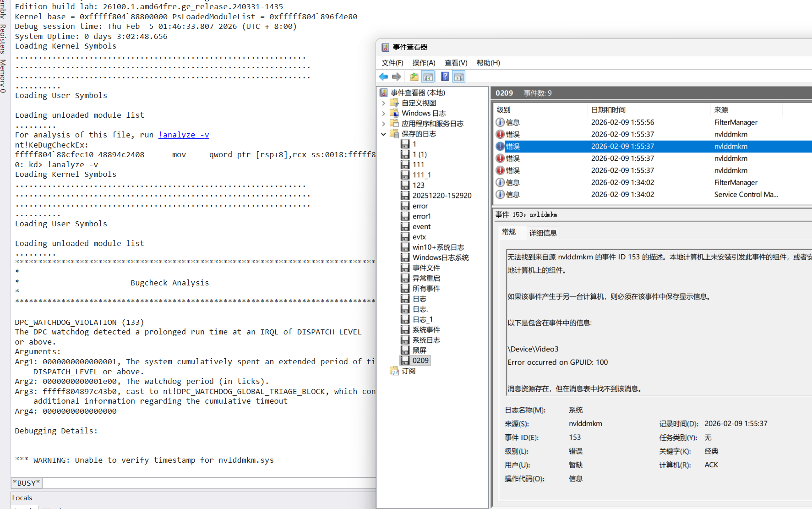Toggle the show/hide console tree toolbar icon
This screenshot has width=812, height=509.
428,77
